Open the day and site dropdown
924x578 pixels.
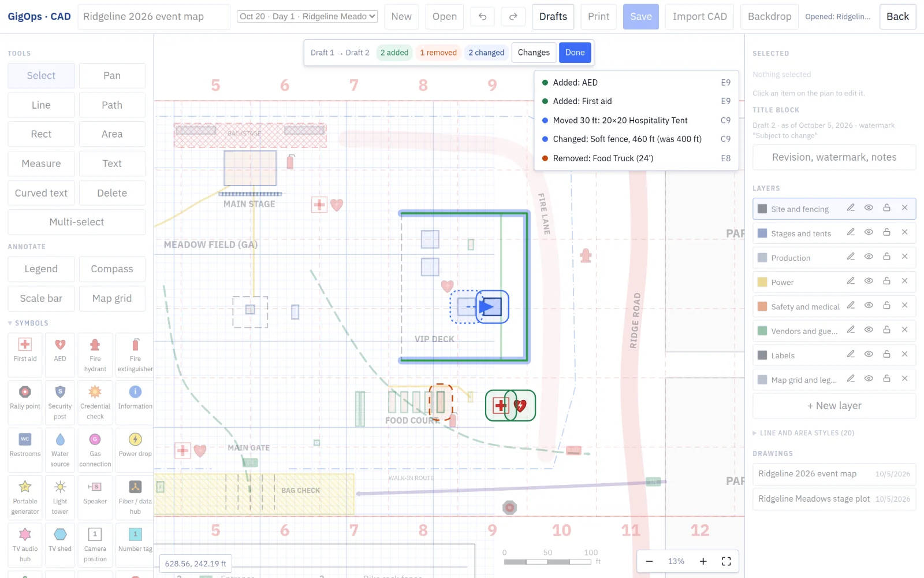[307, 16]
